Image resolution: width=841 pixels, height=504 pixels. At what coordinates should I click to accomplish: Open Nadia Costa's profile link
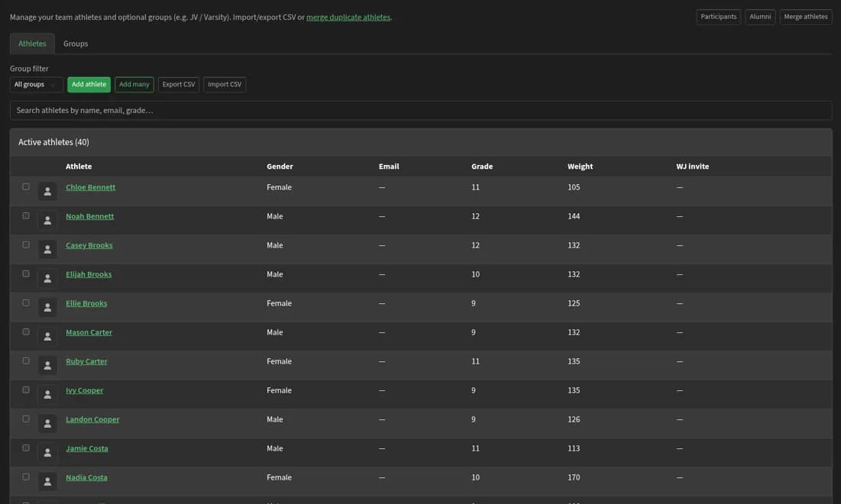(86, 477)
